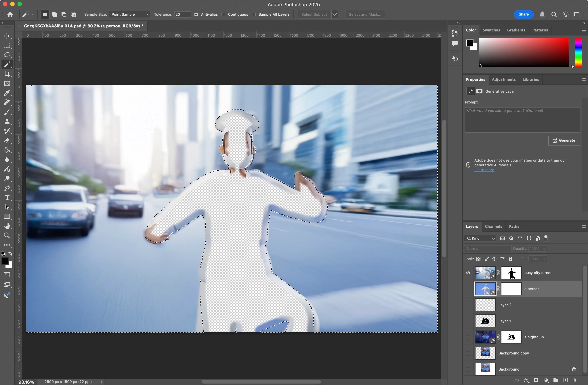Select the Clone Stamp tool
This screenshot has height=385, width=588.
[x=7, y=122]
